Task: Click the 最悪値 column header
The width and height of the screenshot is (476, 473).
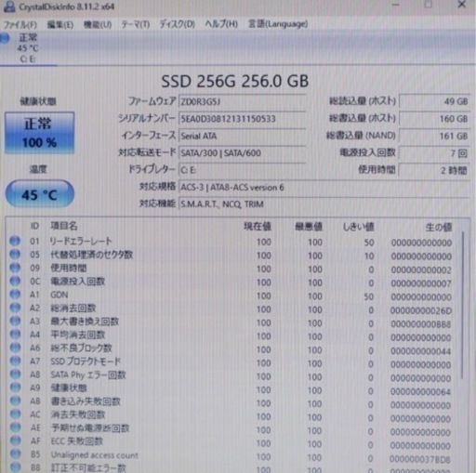Action: (309, 227)
